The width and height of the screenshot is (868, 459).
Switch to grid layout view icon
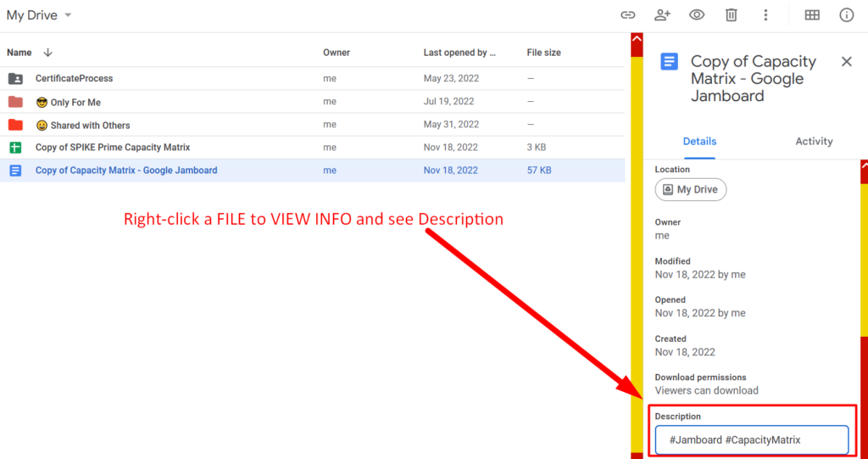[812, 15]
